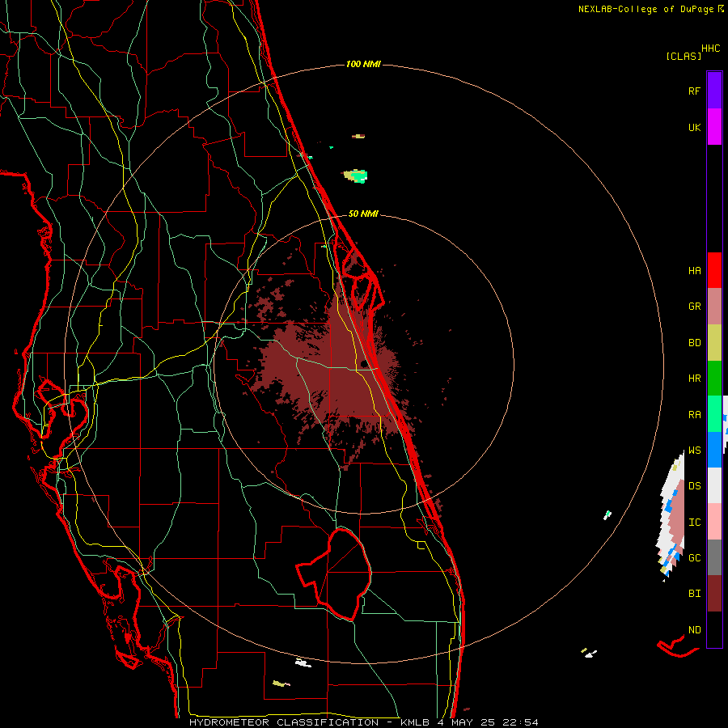Screen dimensions: 728x728
Task: Click the RF purple legend swatch
Action: (x=714, y=91)
